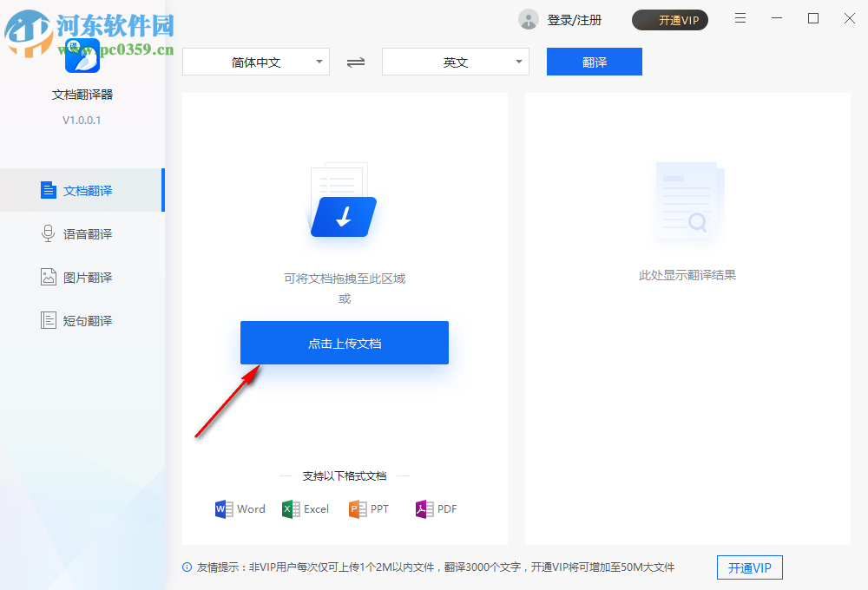The image size is (868, 590).
Task: Click 开通VIP at the bottom right
Action: [x=749, y=567]
